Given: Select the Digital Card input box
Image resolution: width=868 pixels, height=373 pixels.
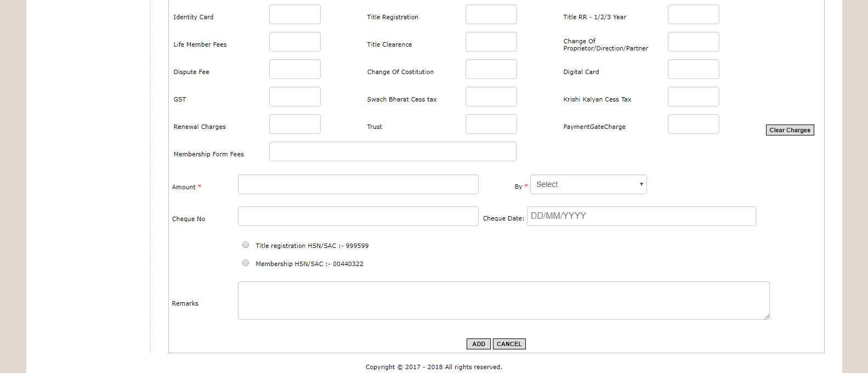Looking at the screenshot, I should click(x=693, y=69).
